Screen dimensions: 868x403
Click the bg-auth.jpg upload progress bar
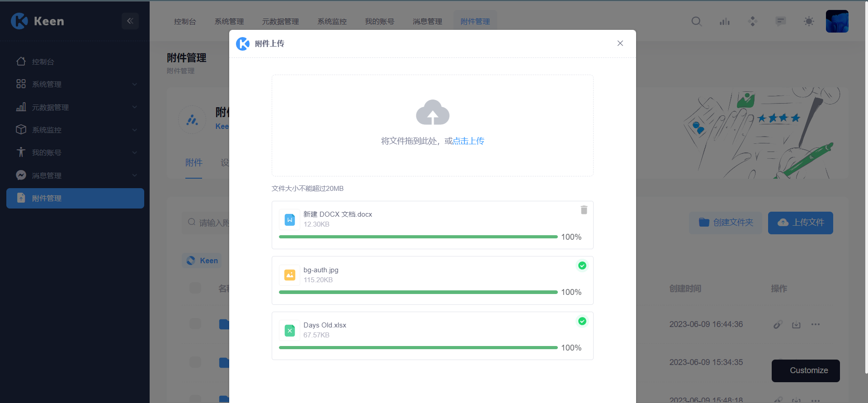pyautogui.click(x=418, y=292)
